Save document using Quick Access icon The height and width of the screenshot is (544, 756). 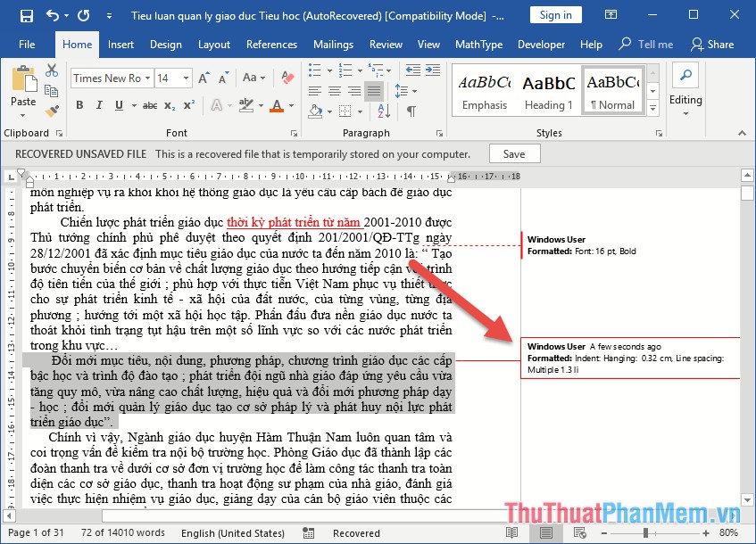click(x=26, y=15)
